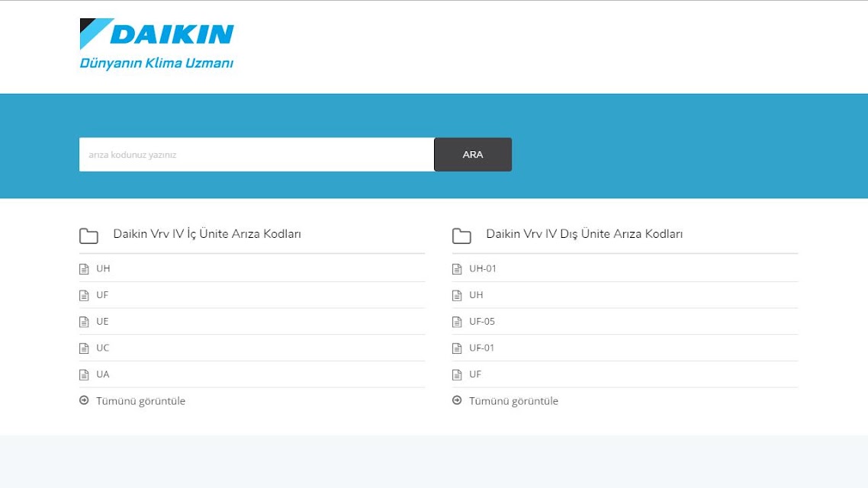Open the UA fault code
The image size is (868, 488).
coord(103,374)
